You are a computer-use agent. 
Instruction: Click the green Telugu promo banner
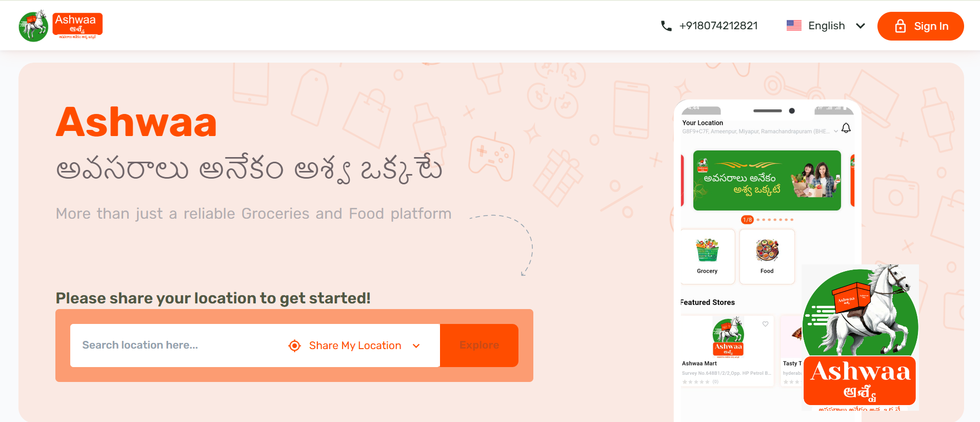(767, 180)
